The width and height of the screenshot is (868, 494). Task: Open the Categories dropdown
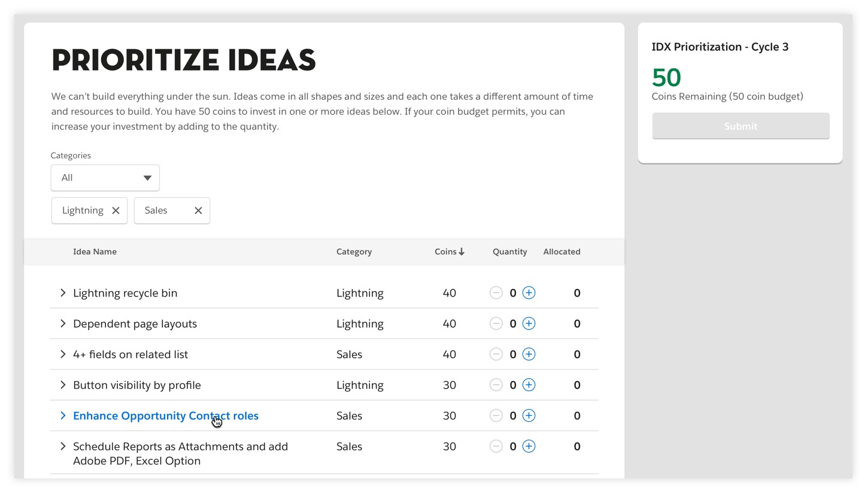coord(105,178)
